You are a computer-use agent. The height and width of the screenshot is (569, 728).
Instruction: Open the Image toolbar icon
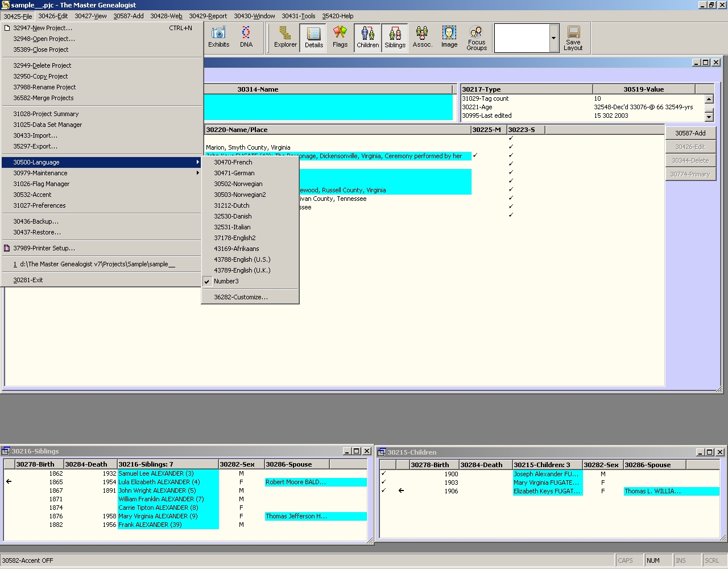pyautogui.click(x=449, y=38)
